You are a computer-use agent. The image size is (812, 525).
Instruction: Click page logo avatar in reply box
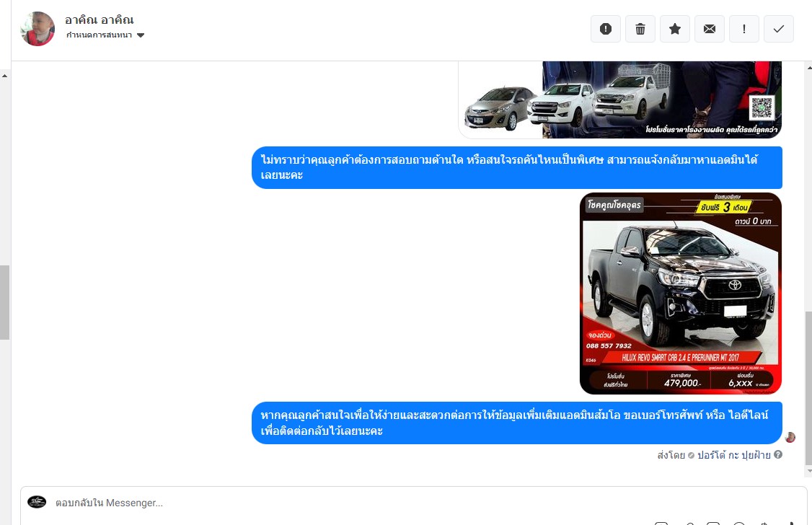pos(37,502)
